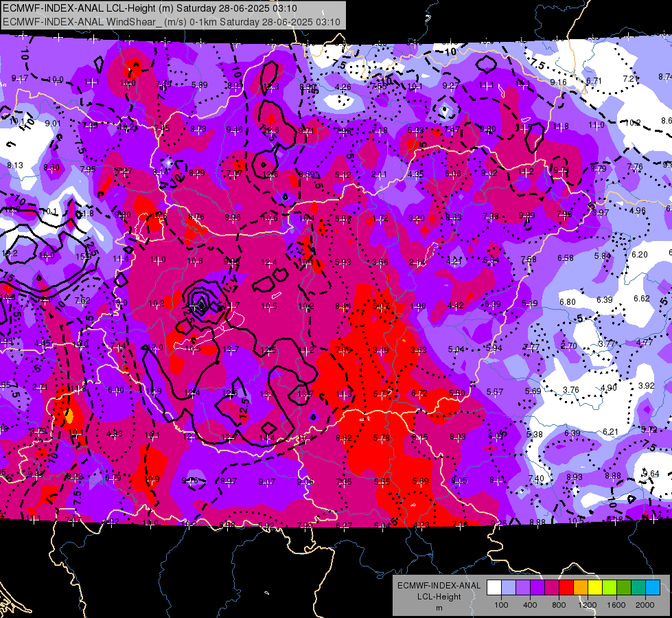Click the WindShear 0-1km title line
The width and height of the screenshot is (672, 618).
(x=172, y=22)
